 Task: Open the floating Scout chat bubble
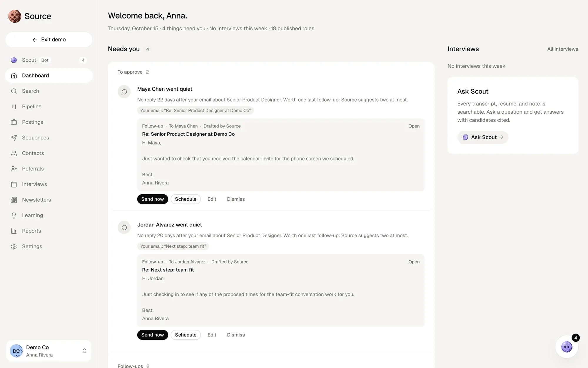click(567, 347)
